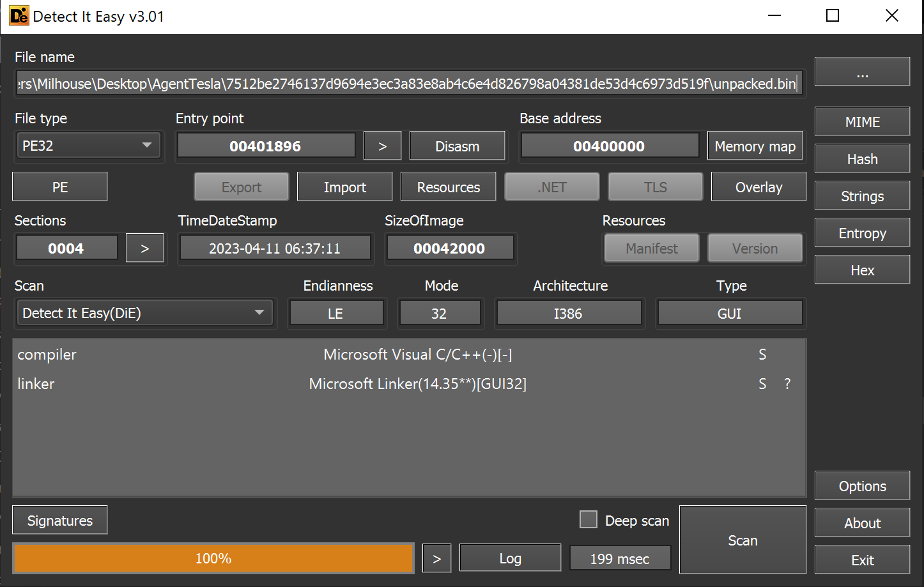Click the 199 msec scan time field
Viewport: 924px width, 587px height.
pyautogui.click(x=620, y=558)
